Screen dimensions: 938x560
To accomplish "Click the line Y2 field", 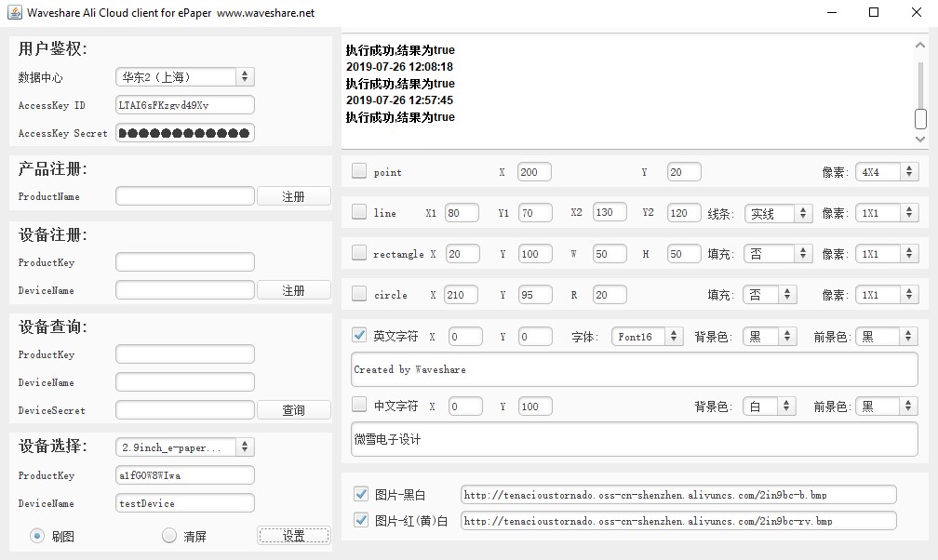I will [x=684, y=212].
